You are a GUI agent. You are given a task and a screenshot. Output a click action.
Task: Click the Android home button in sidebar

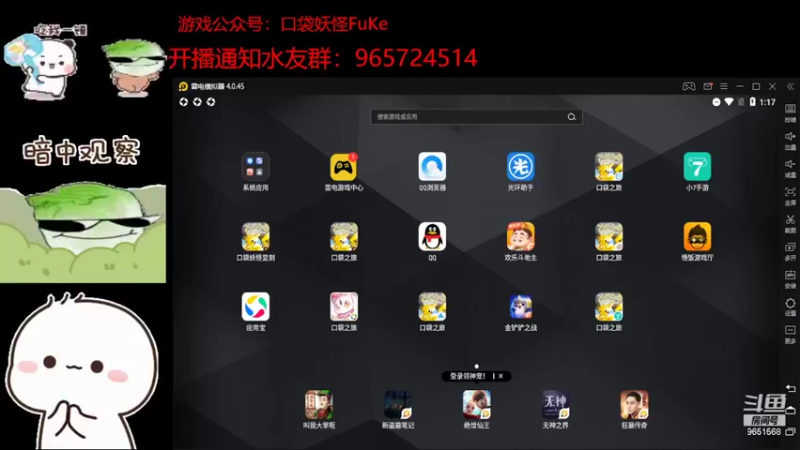(790, 410)
